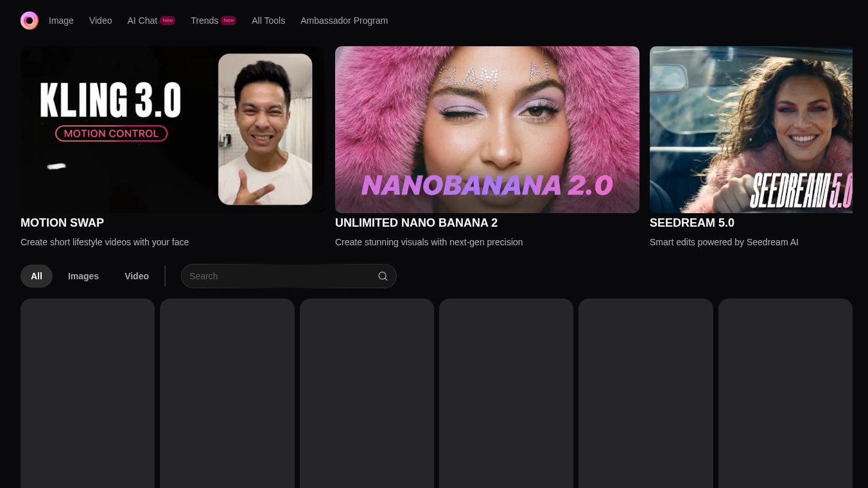Open the All Tools menu
Viewport: 868px width, 488px height.
pos(268,21)
